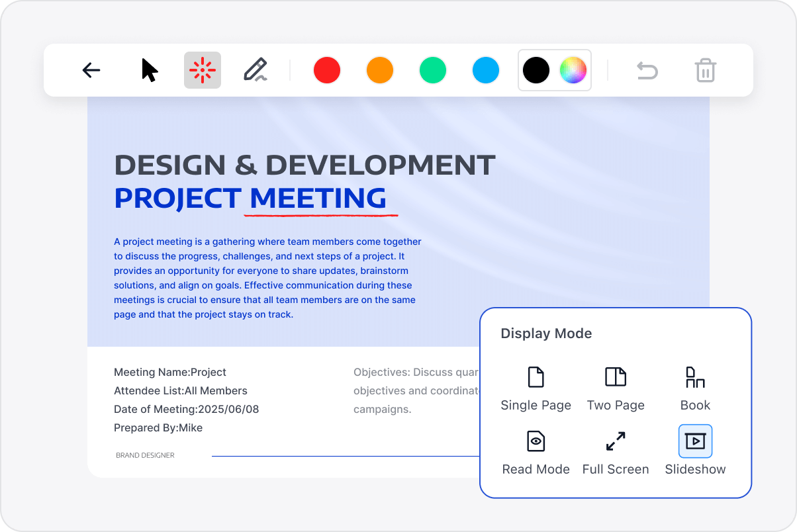Viewport: 797px width, 532px height.
Task: Pick the orange color swatch
Action: pyautogui.click(x=380, y=70)
